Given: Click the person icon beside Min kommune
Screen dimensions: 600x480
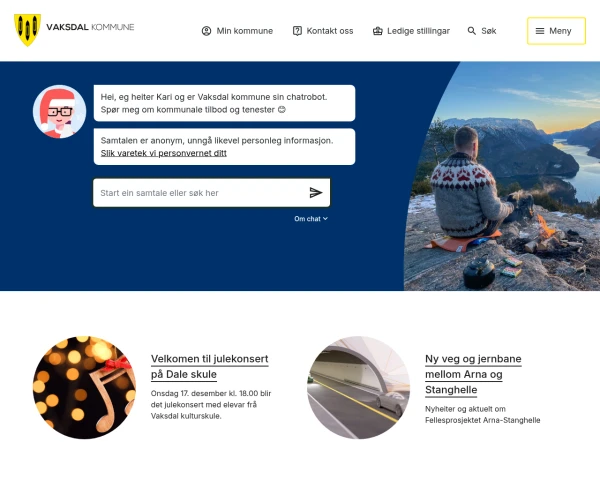Looking at the screenshot, I should click(206, 31).
